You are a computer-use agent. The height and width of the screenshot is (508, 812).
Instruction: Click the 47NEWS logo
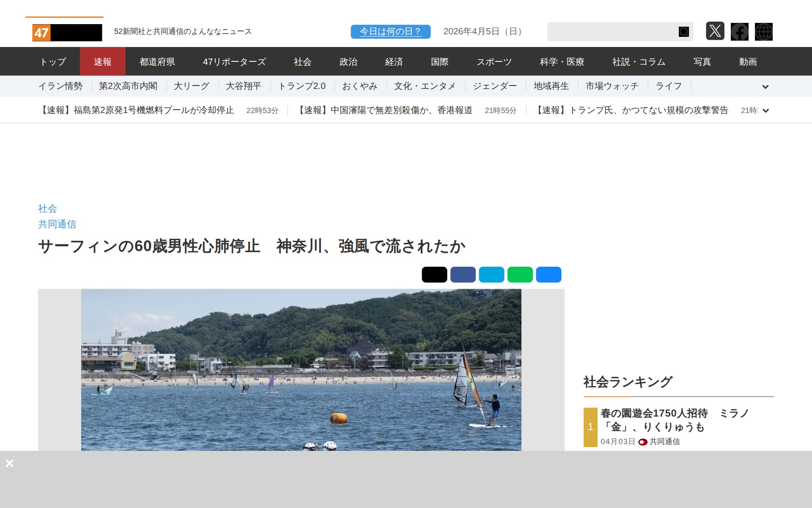[x=67, y=33]
